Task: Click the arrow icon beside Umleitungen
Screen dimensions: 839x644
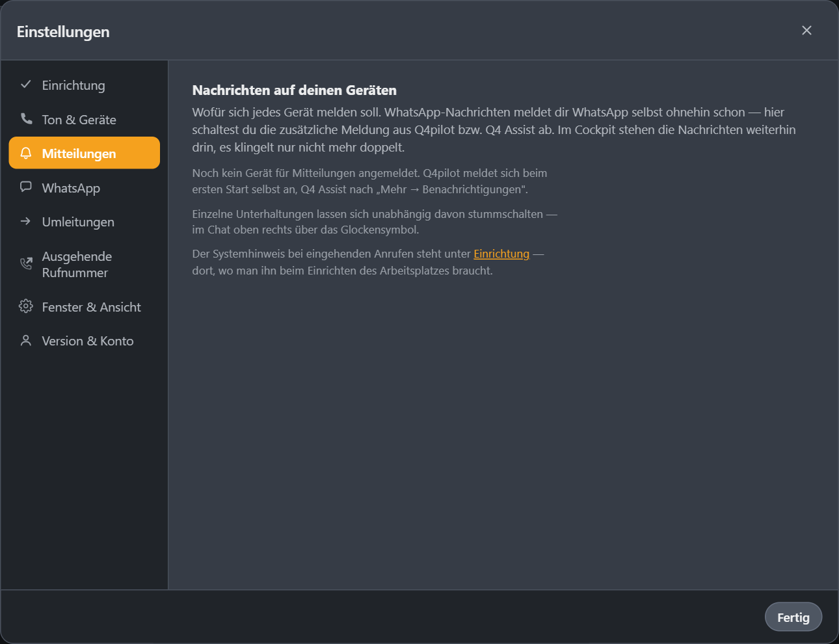Action: 26,221
